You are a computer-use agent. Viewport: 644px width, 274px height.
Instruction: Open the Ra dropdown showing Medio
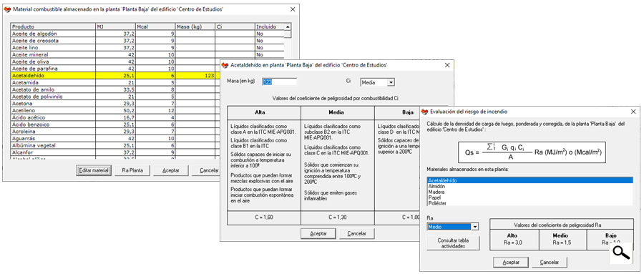coord(475,227)
